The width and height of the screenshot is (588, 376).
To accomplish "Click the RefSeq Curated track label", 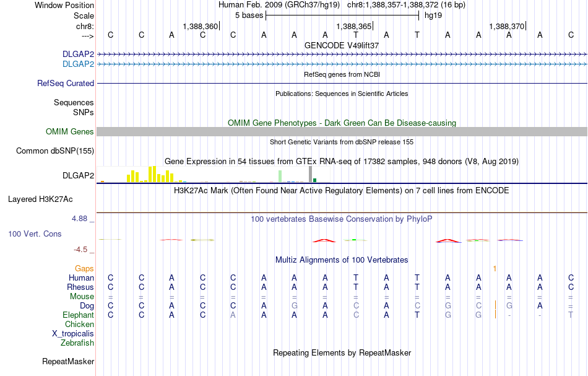I will 66,83.
